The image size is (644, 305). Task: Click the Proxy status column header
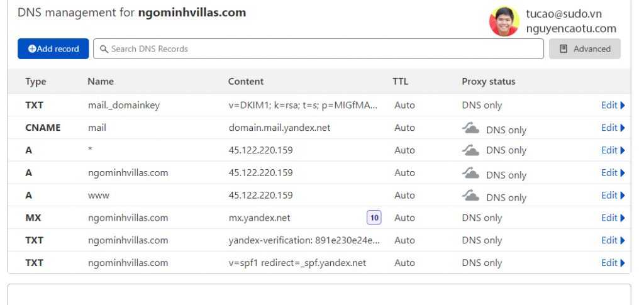[x=488, y=82]
